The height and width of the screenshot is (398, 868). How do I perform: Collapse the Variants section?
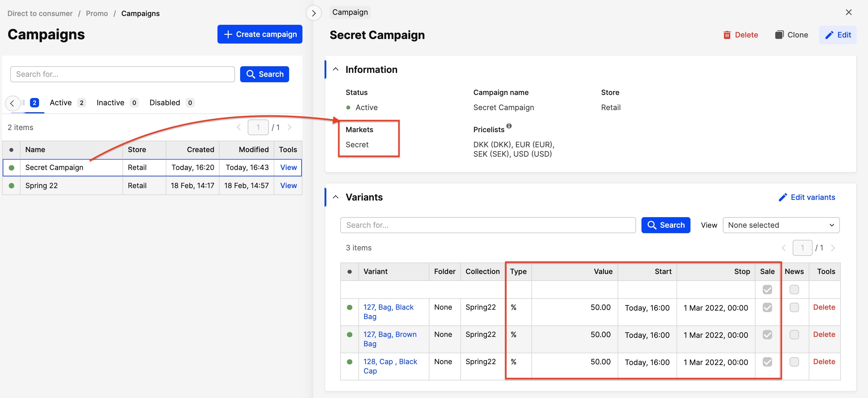[335, 197]
